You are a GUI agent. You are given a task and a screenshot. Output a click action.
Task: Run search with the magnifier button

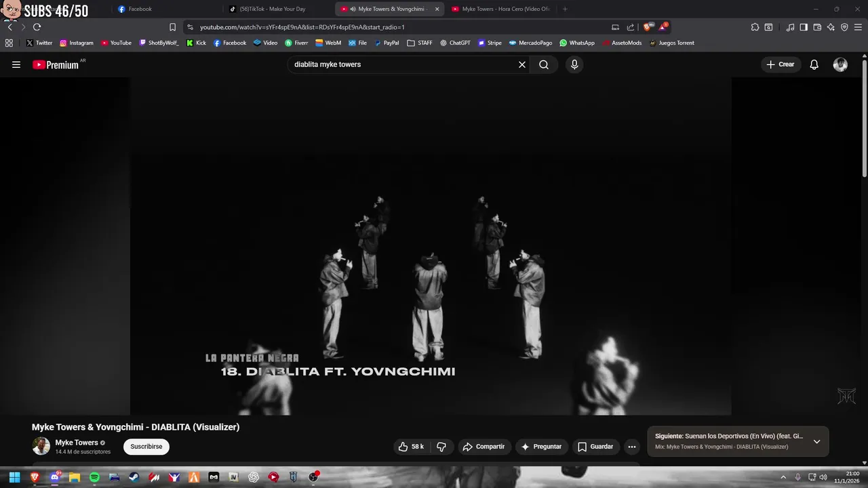(544, 64)
